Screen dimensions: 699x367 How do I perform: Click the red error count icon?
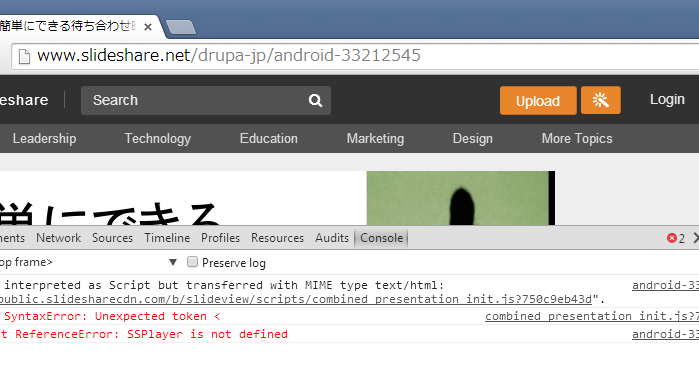[672, 238]
